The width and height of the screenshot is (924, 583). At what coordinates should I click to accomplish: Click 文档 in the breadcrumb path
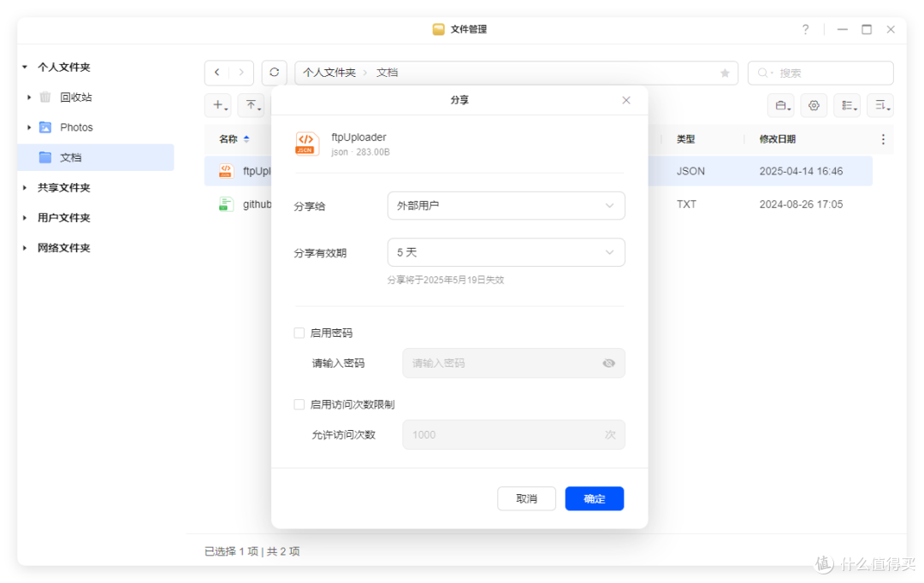[x=388, y=73]
